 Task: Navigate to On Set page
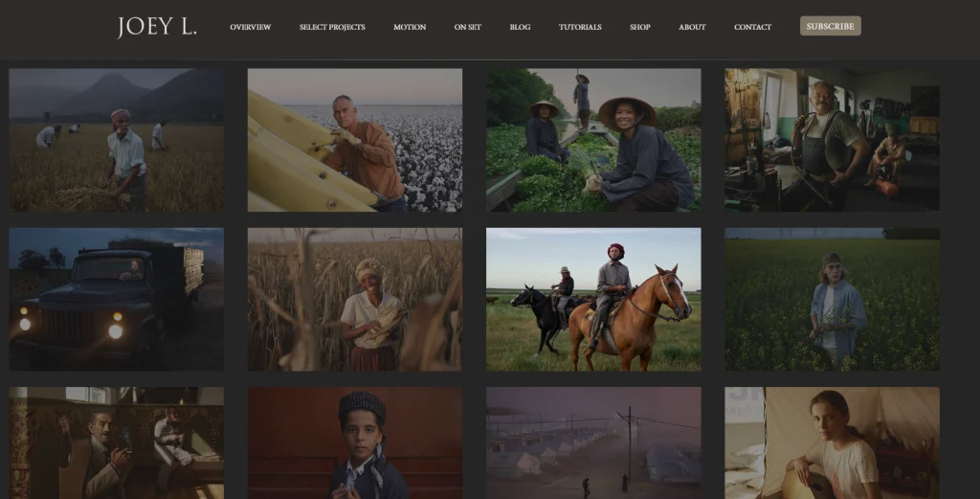tap(468, 27)
